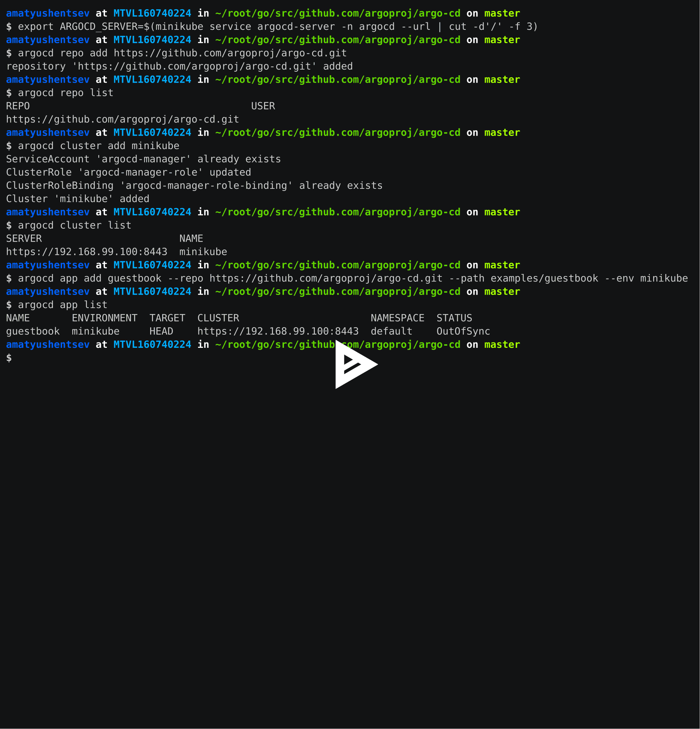The height and width of the screenshot is (729, 700).
Task: Click the repository added confirmation message
Action: click(x=179, y=67)
